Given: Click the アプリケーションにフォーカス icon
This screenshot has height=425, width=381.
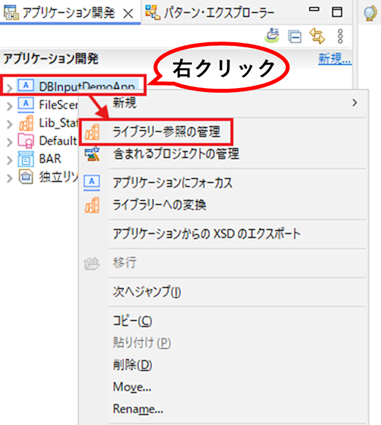Looking at the screenshot, I should 92,183.
